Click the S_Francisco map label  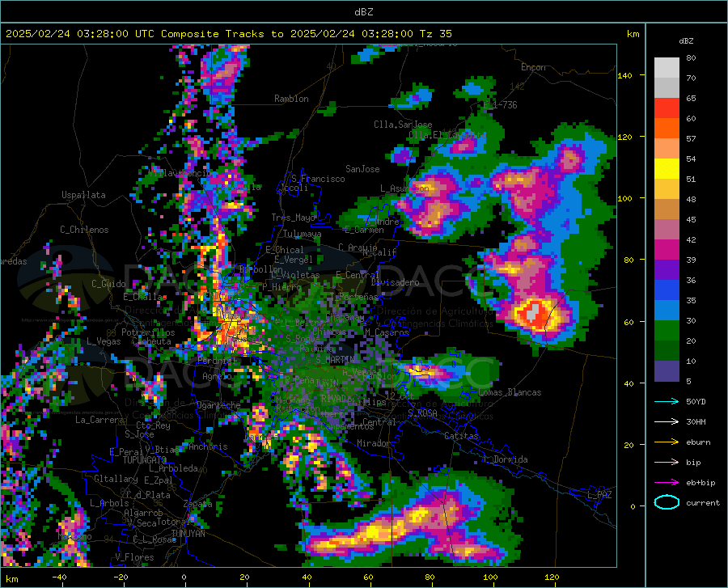click(x=318, y=179)
